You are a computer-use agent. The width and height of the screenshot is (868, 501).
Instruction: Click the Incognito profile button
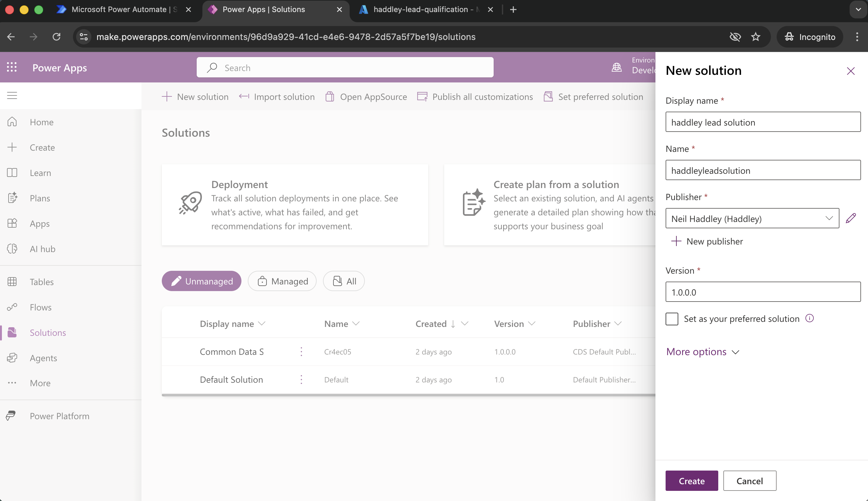click(810, 37)
